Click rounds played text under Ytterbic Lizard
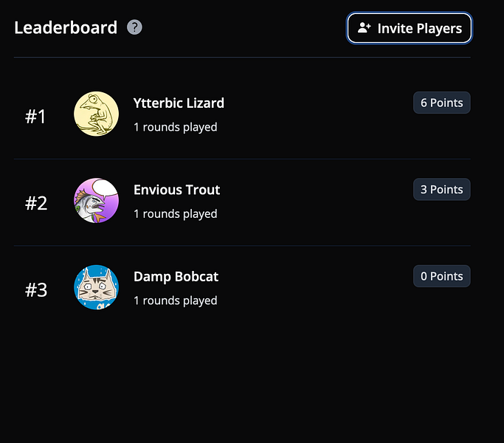 [x=175, y=127]
